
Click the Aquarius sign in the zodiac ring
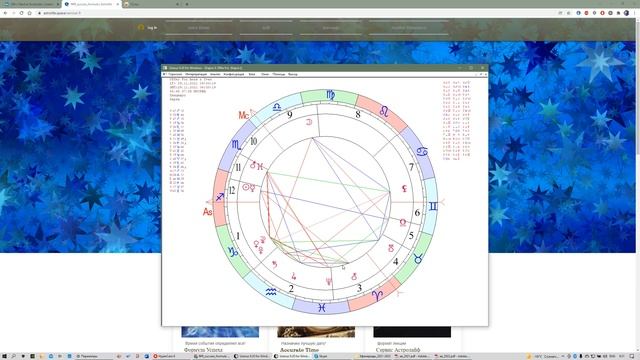tap(271, 291)
